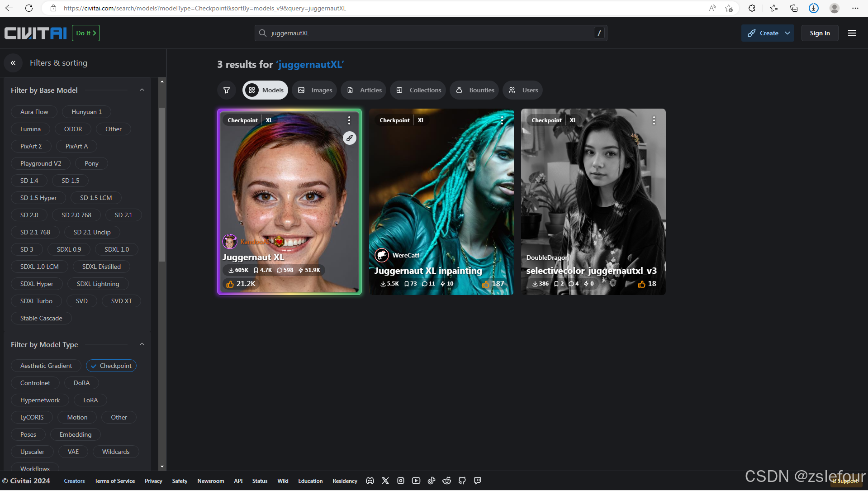Open three-dot menu on Juggernaut XL inpainting card
Screen dimensions: 868x491
pyautogui.click(x=502, y=120)
